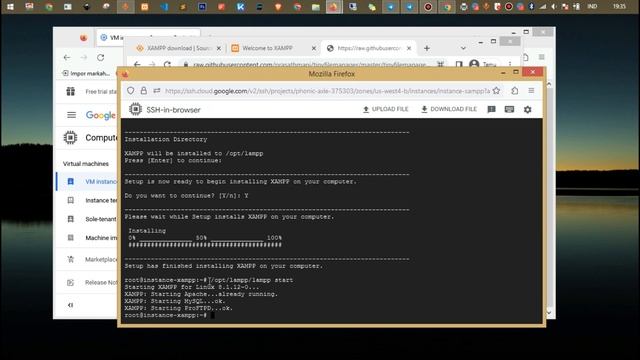Go back in the Chrome window
Screen dimensions: 640x360
pos(137,64)
